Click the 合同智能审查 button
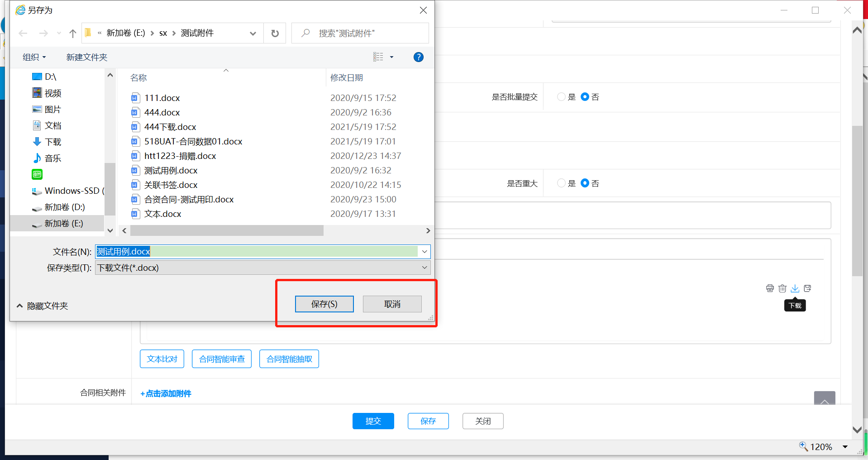The width and height of the screenshot is (868, 460). [222, 359]
